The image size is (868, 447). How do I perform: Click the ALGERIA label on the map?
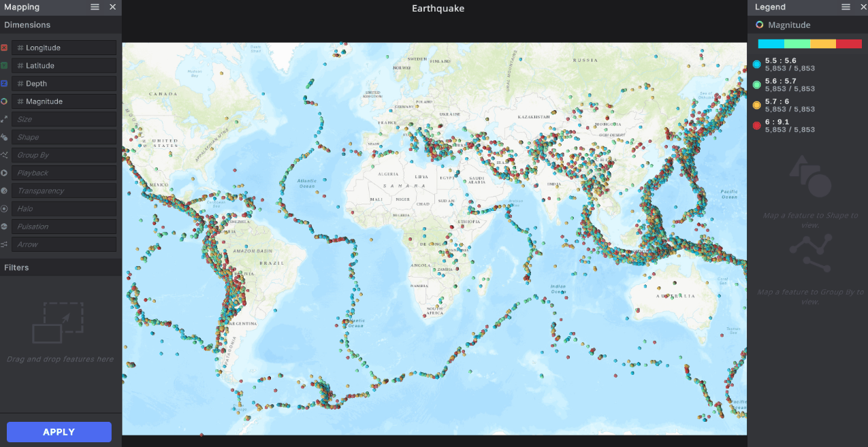coord(388,174)
